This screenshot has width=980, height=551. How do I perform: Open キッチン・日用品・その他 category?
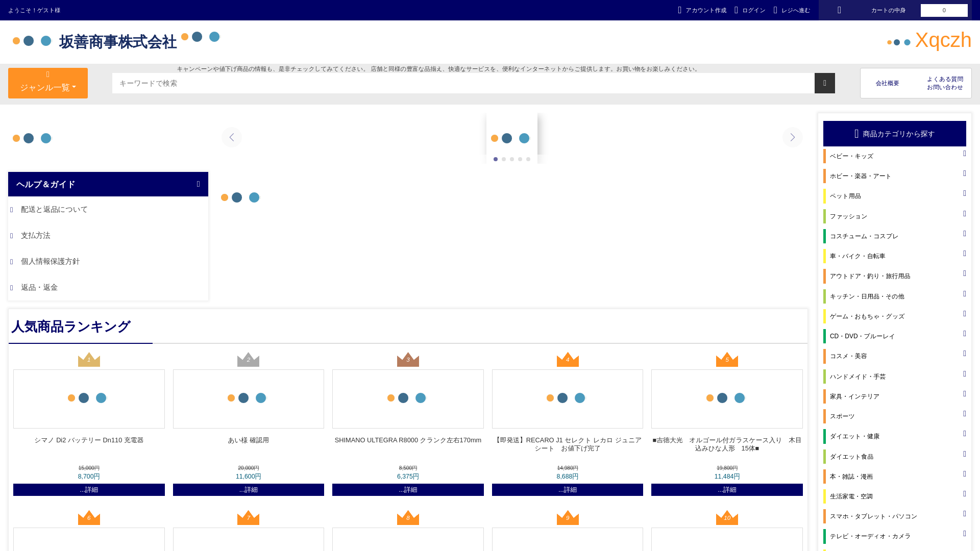(867, 296)
